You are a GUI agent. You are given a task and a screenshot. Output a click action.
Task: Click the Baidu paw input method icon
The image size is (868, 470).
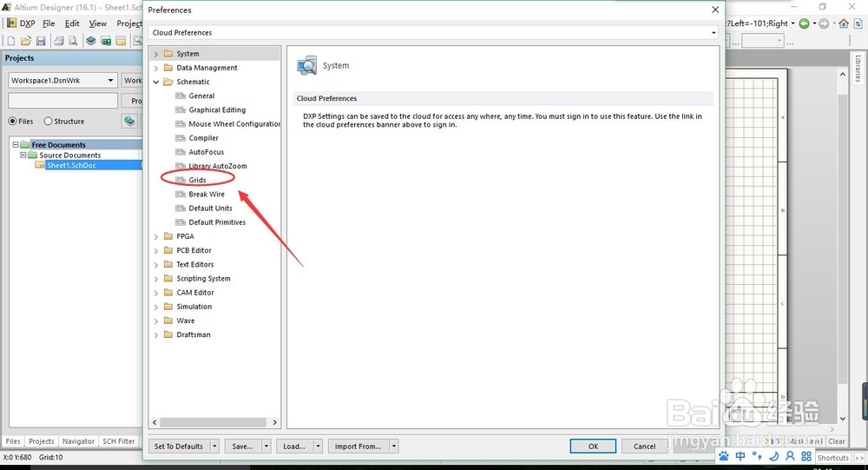(x=724, y=456)
